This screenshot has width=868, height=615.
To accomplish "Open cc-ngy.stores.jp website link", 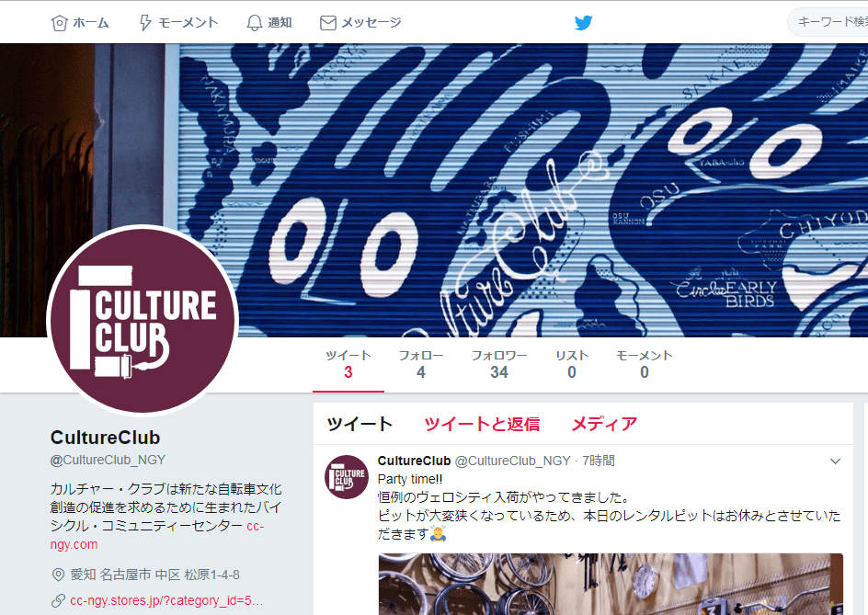I will click(166, 600).
